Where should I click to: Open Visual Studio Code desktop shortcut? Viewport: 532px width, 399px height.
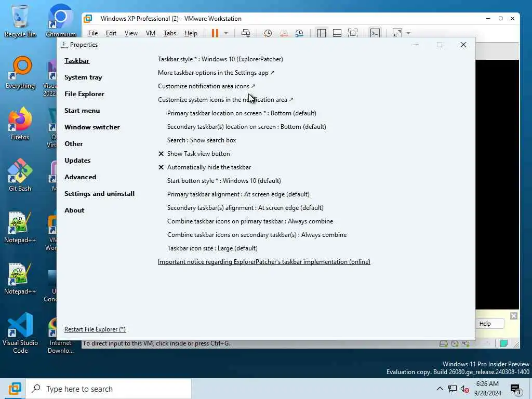click(x=20, y=333)
